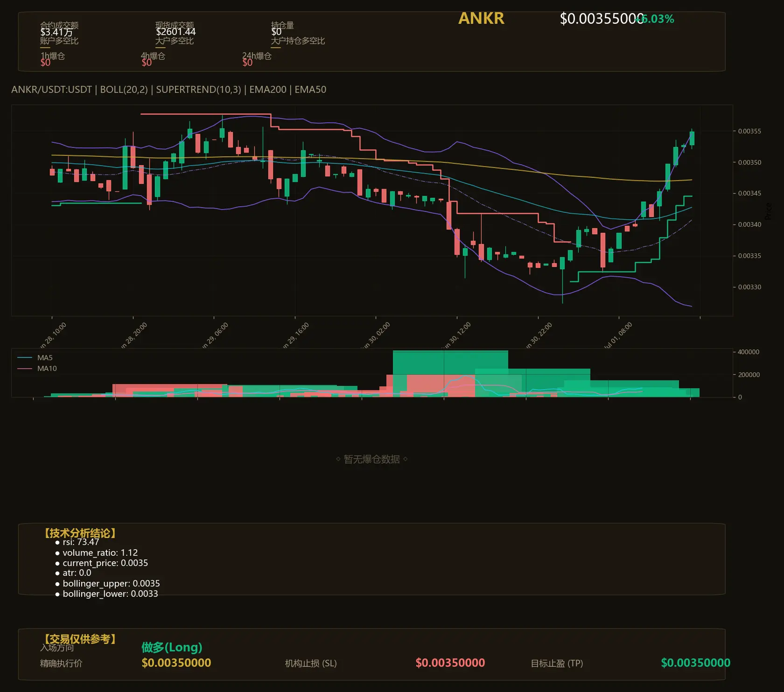
Task: Select the 合约成交额 label
Action: [x=59, y=25]
